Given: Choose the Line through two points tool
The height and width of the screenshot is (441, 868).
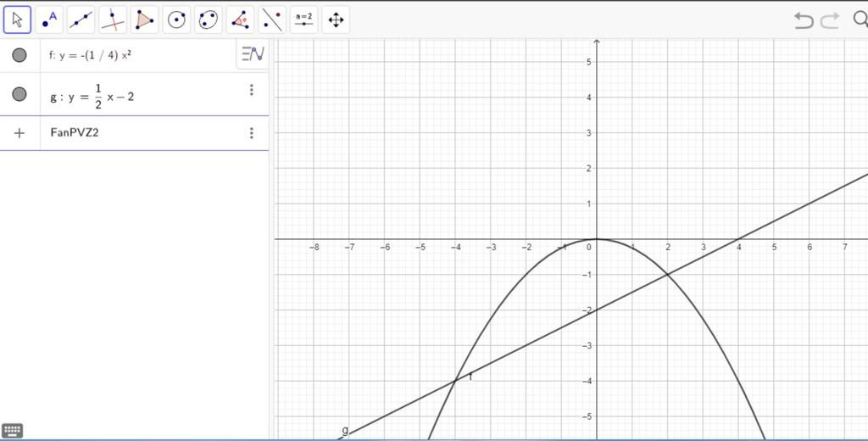Looking at the screenshot, I should 81,19.
